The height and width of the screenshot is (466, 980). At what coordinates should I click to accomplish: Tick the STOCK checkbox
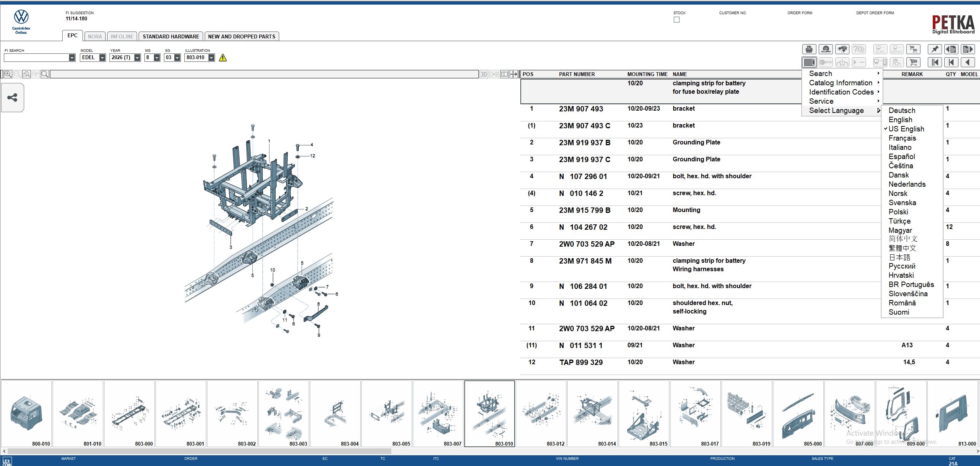coord(677,20)
